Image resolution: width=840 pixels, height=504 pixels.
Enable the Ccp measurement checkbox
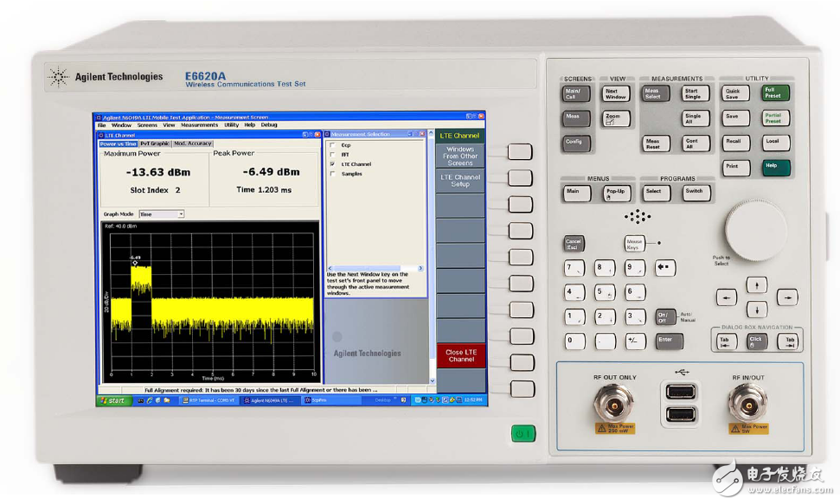pos(332,145)
